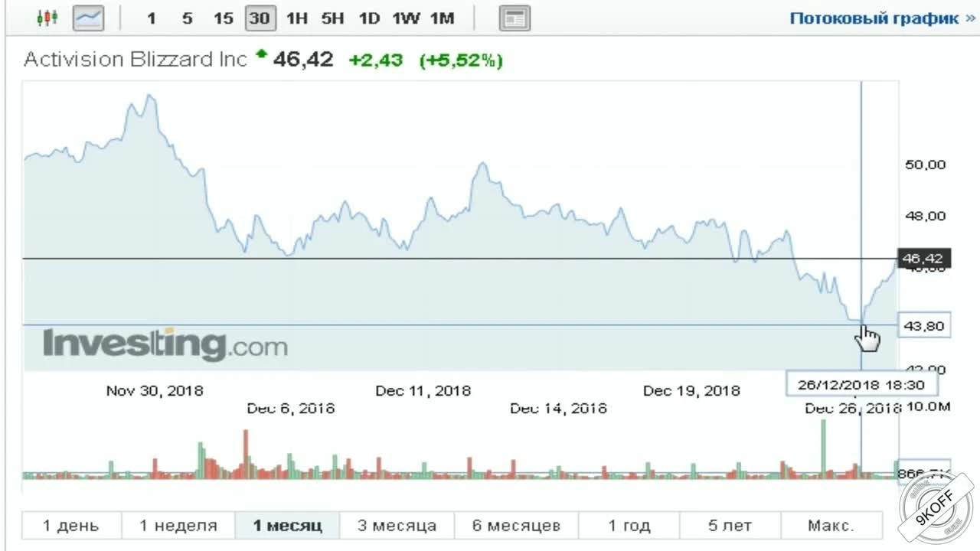Open the table view icon
The height and width of the screenshot is (551, 980).
(x=514, y=18)
